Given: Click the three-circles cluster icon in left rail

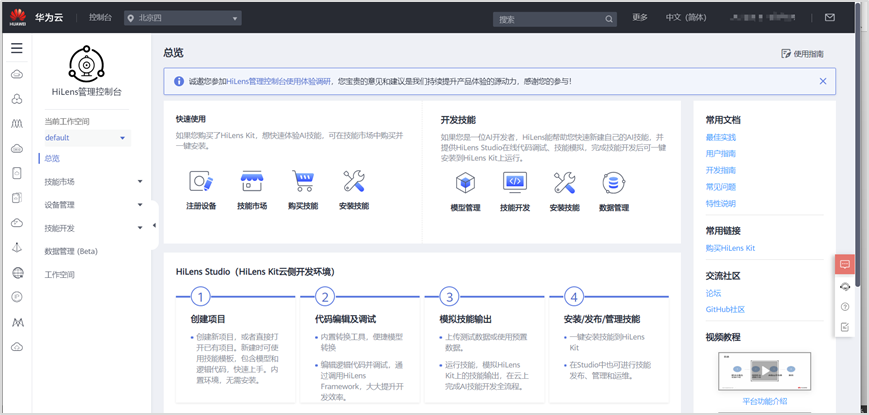Looking at the screenshot, I should pyautogui.click(x=17, y=99).
